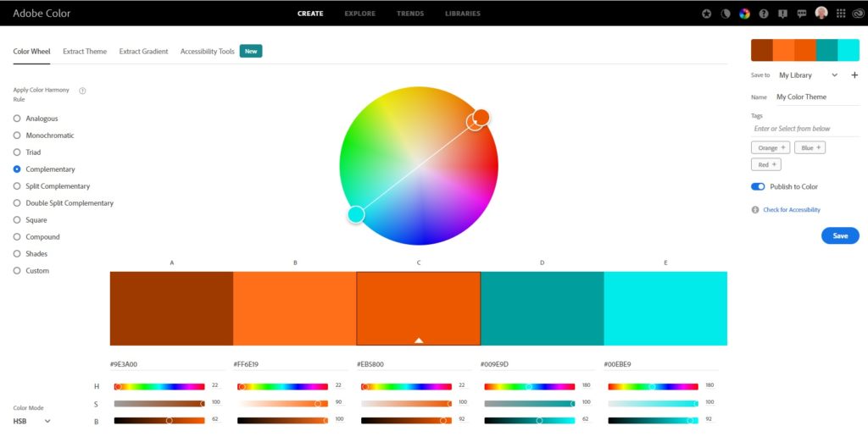868x437 pixels.
Task: Open the HSB Color Mode dropdown
Action: click(31, 421)
